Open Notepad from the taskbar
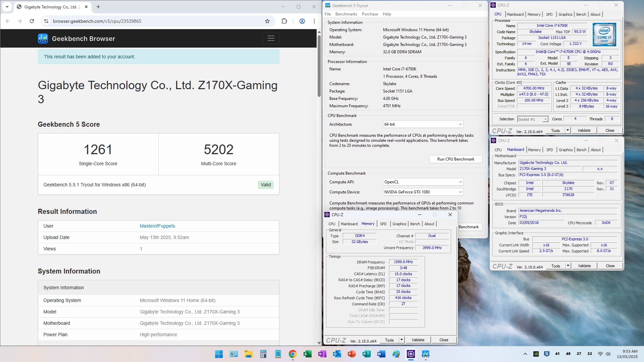 [278, 354]
